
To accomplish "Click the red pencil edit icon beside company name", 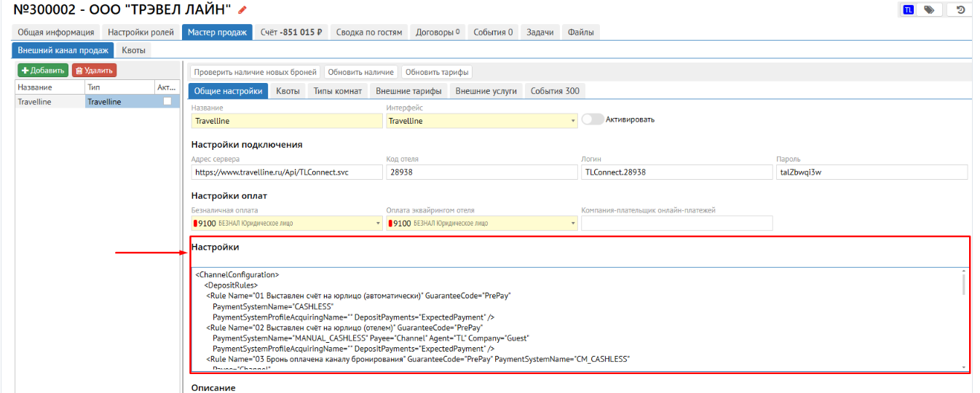I will [x=242, y=10].
